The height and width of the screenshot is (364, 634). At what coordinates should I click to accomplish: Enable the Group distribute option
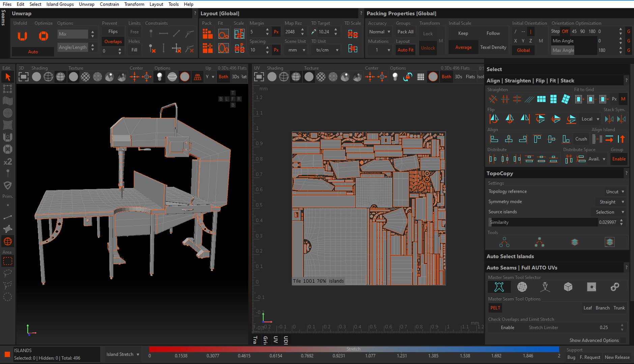[x=618, y=159]
